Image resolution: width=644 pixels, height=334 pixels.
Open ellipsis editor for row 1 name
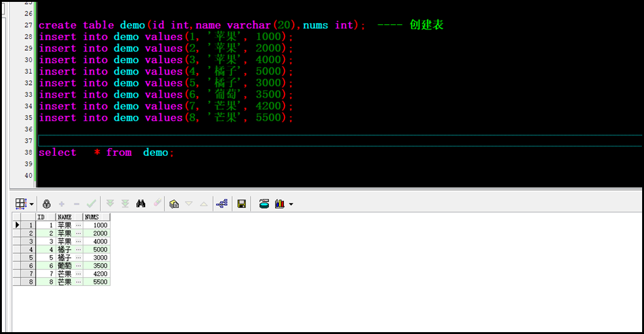click(78, 225)
